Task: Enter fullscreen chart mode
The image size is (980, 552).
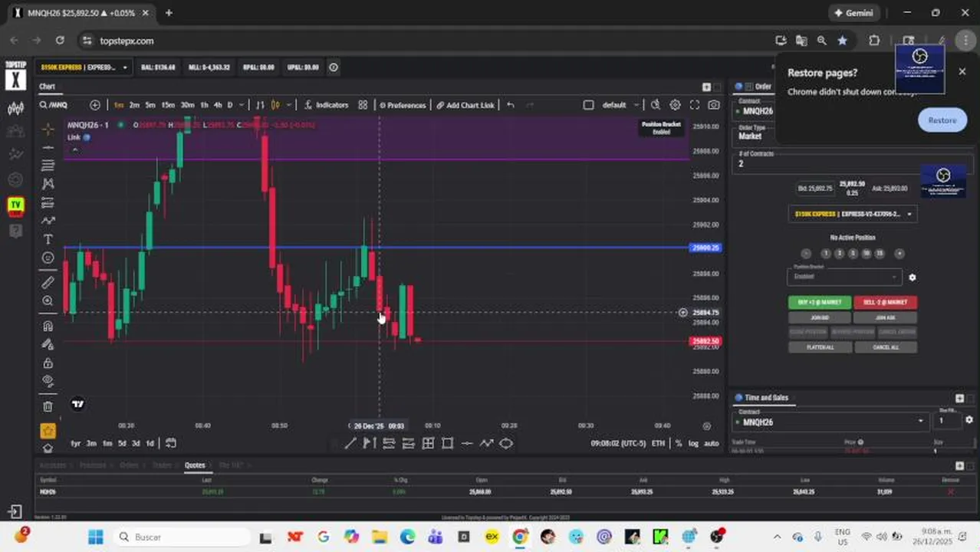Action: (x=695, y=105)
